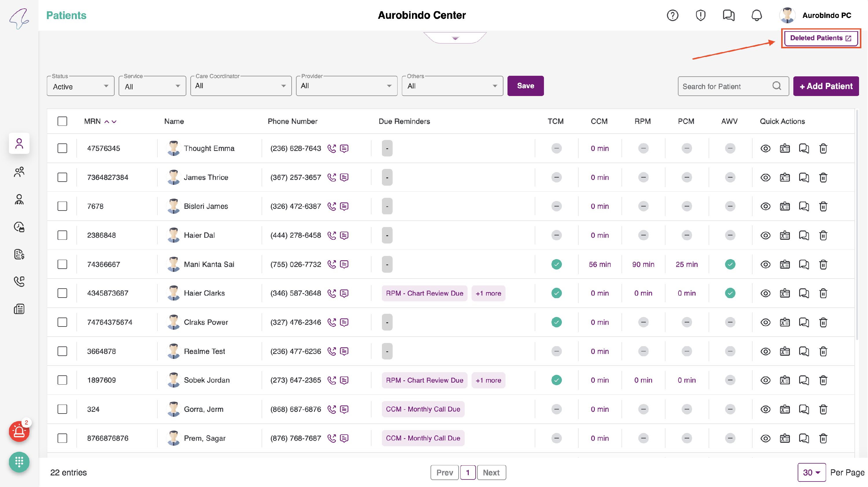Screen dimensions: 868x487
Task: Open the Status dropdown showing Active
Action: [x=80, y=86]
